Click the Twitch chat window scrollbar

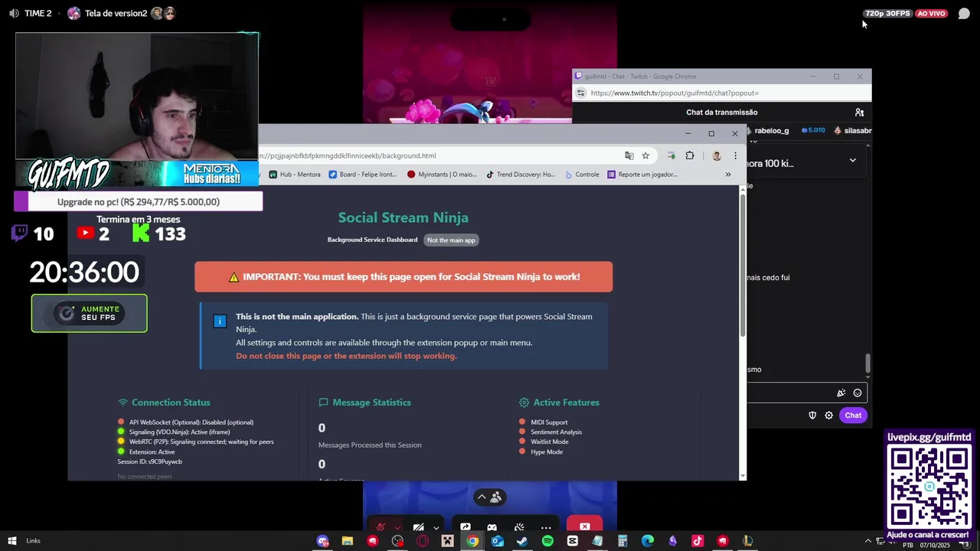click(x=867, y=364)
